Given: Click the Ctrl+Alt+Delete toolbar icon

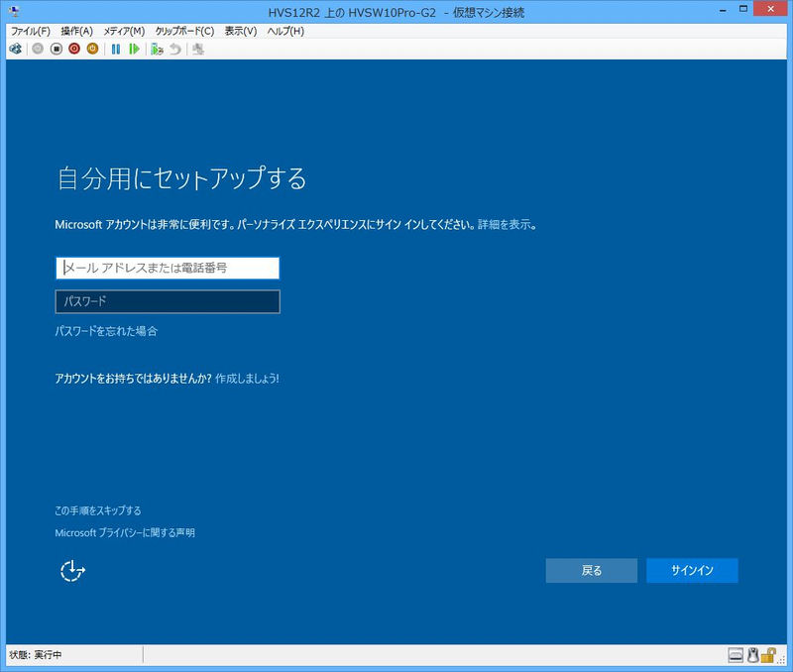Looking at the screenshot, I should click(16, 49).
